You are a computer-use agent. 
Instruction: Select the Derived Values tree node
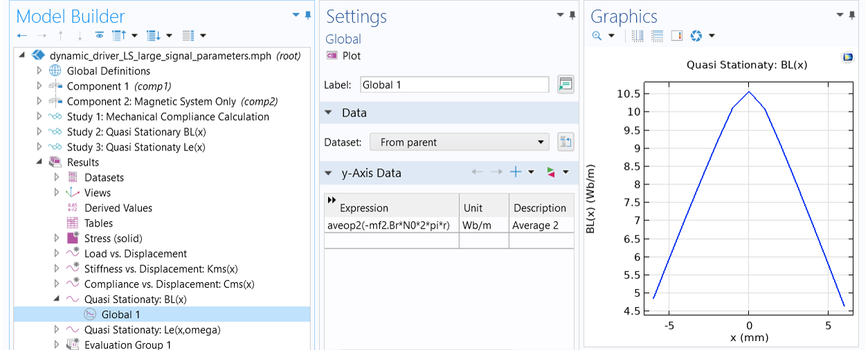(x=118, y=208)
